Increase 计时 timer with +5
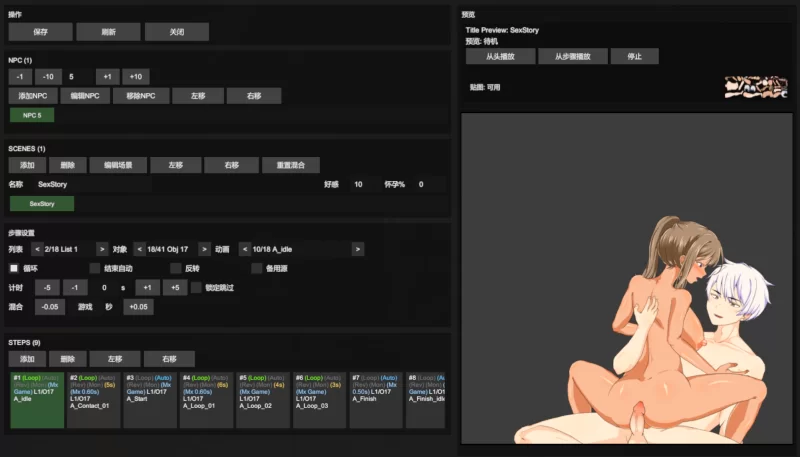This screenshot has height=457, width=800. [x=175, y=288]
